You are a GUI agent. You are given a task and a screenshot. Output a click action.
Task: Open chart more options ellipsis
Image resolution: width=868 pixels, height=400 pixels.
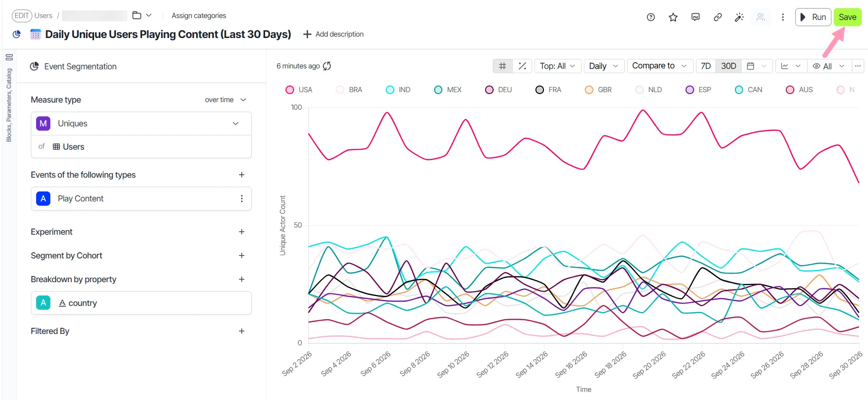858,66
